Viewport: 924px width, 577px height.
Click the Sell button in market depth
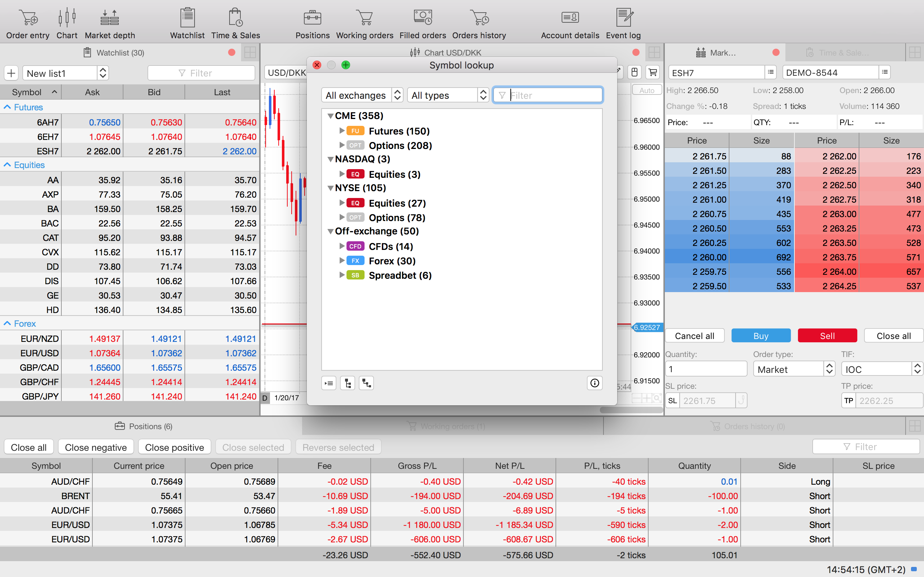click(827, 335)
